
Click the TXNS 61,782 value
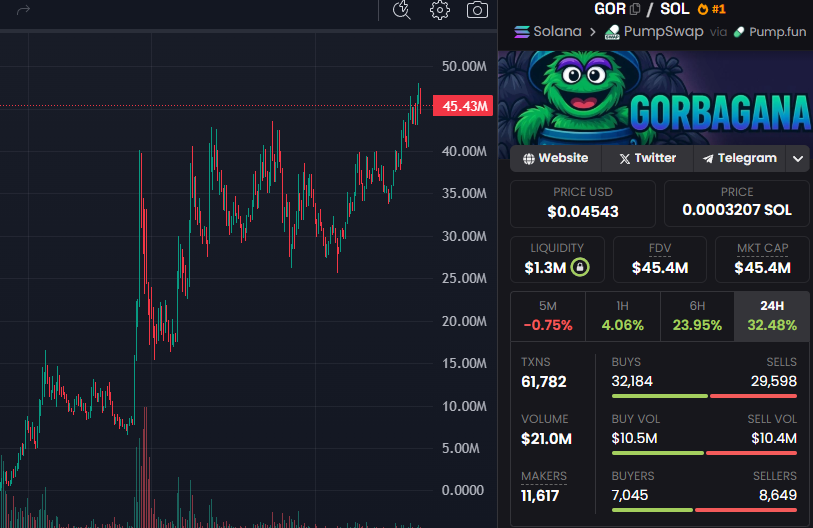coord(543,382)
